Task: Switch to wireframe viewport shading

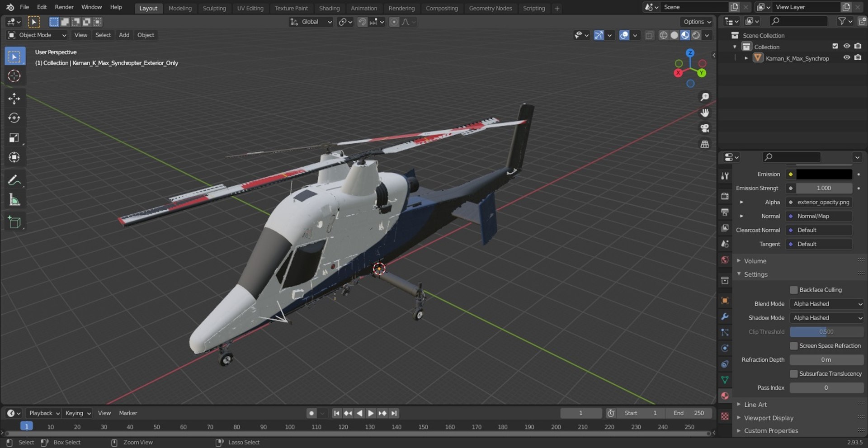Action: tap(663, 35)
